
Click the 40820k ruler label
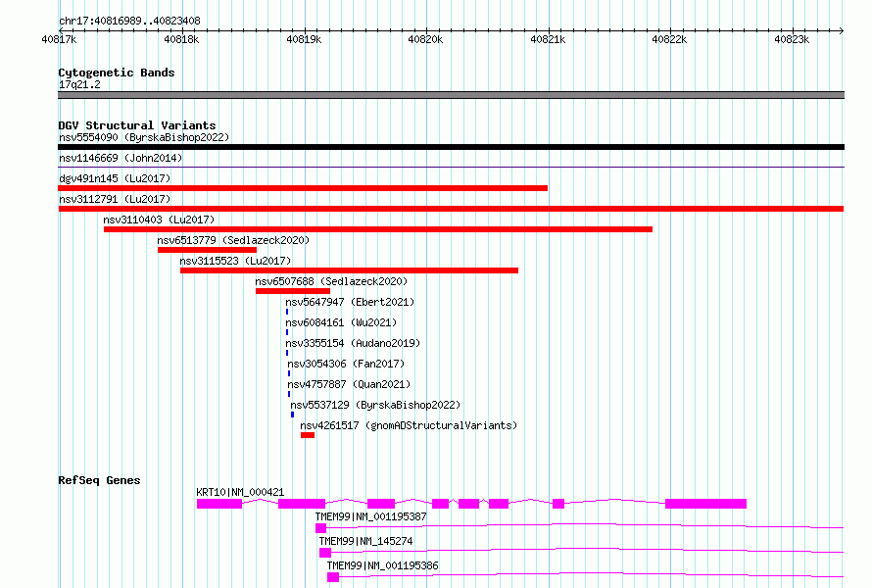click(x=425, y=39)
